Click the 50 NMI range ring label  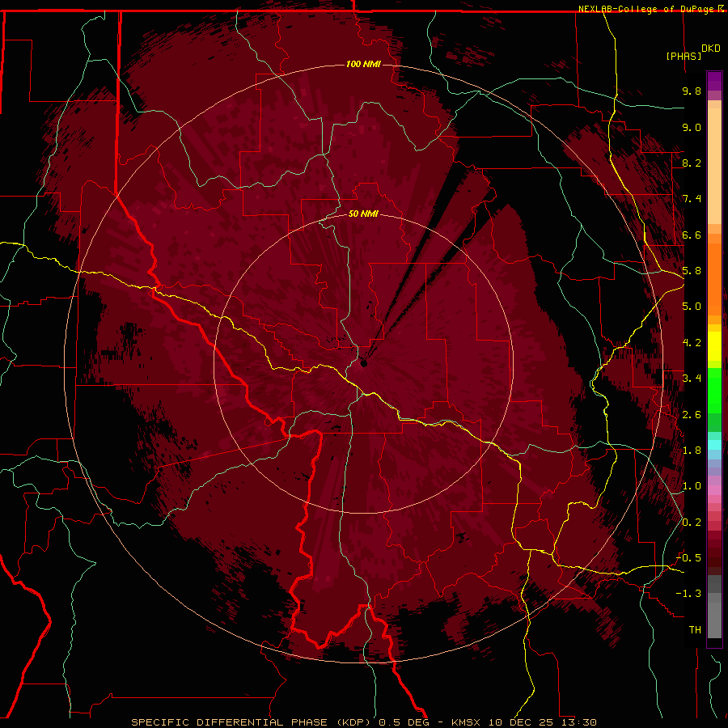363,214
